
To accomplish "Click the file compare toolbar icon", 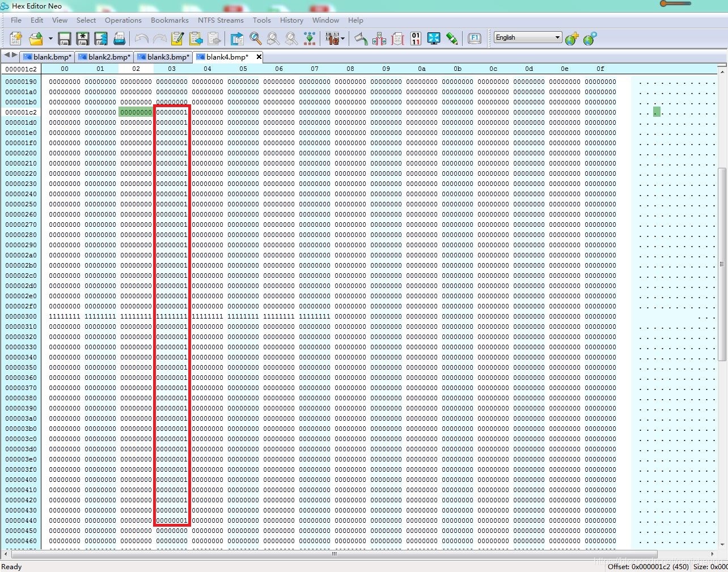I will tap(379, 39).
